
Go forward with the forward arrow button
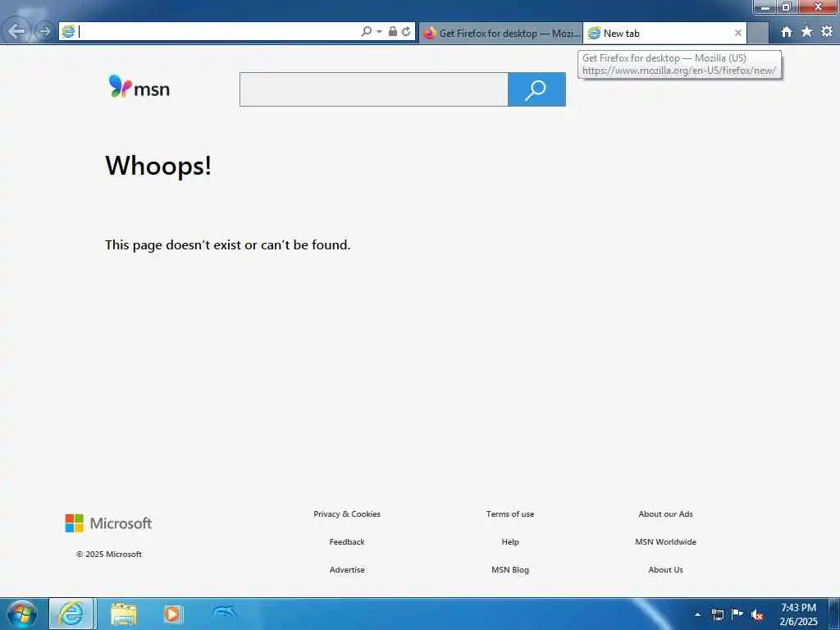click(x=45, y=32)
